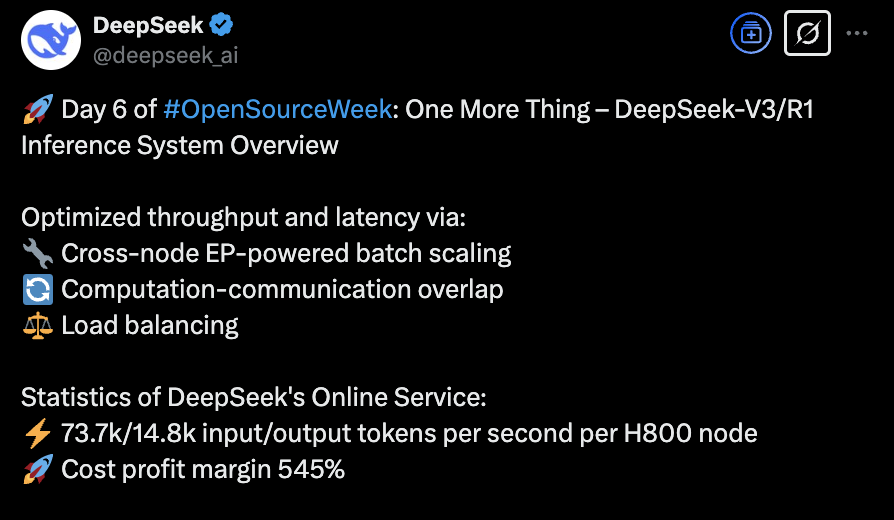Image resolution: width=894 pixels, height=520 pixels.
Task: Click the DeepSeek whale profile avatar
Action: pos(51,39)
